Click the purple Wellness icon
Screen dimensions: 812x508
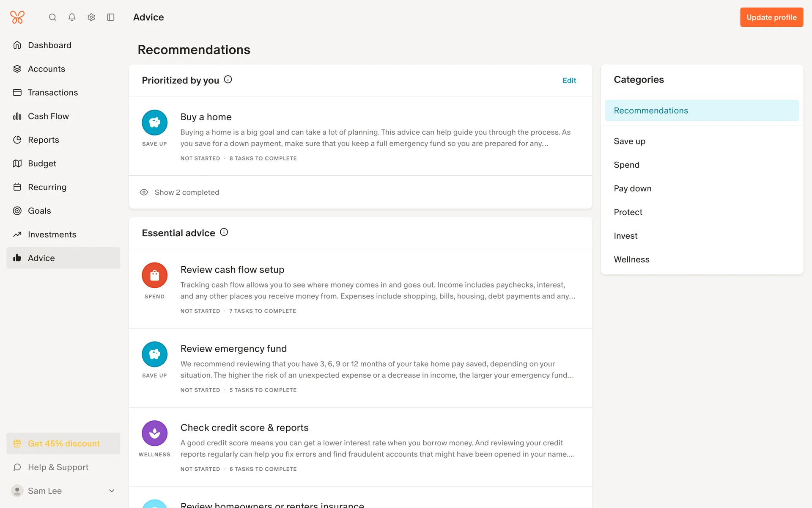point(154,433)
